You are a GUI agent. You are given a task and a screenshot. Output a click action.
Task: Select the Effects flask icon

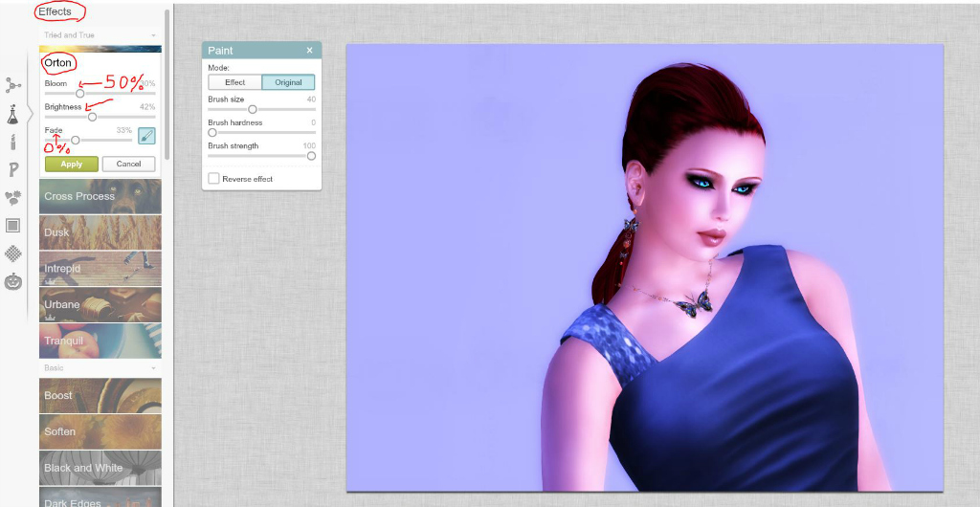click(13, 115)
